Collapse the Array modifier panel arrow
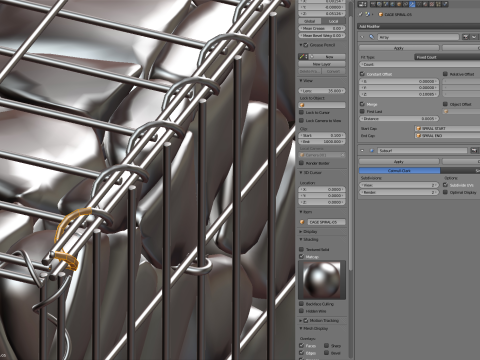Viewport: 480px width, 360px height. (362, 37)
